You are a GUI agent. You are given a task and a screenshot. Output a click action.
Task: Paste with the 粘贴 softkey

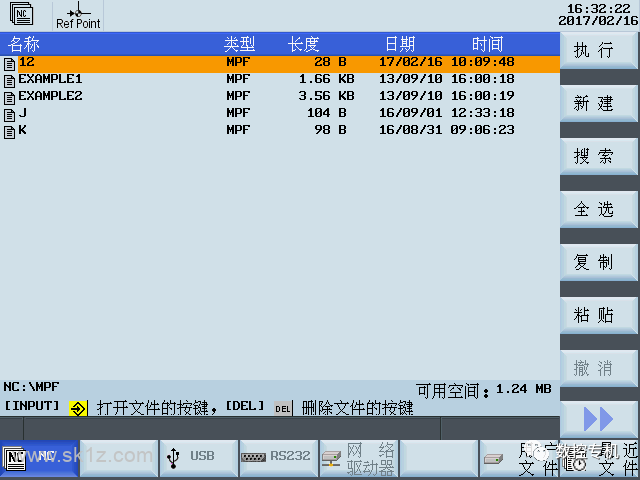point(599,315)
